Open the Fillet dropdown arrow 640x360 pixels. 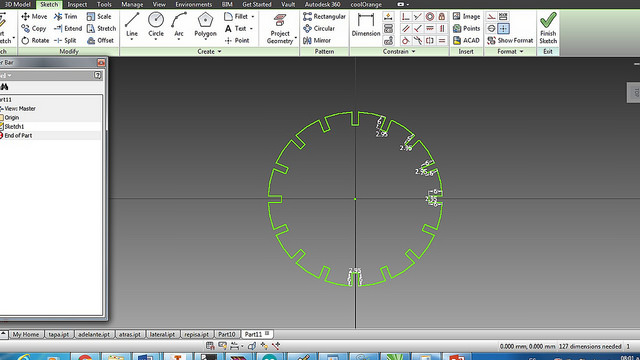click(x=253, y=17)
